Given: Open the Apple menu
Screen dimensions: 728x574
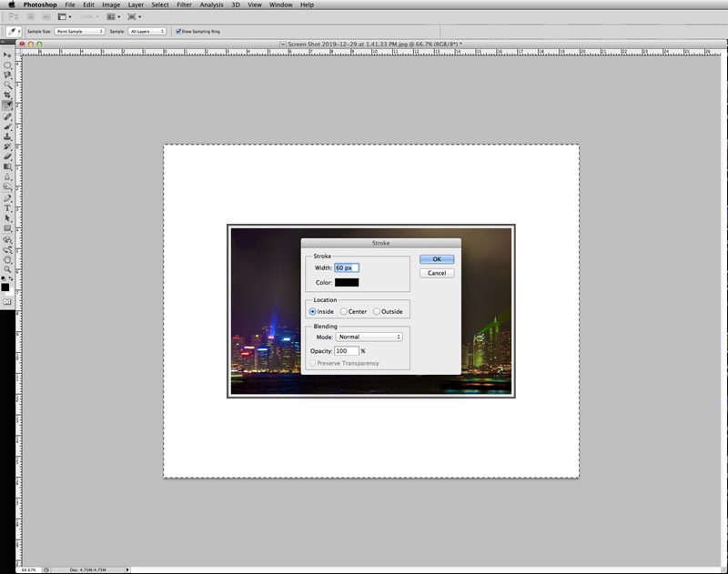Looking at the screenshot, I should click(10, 5).
